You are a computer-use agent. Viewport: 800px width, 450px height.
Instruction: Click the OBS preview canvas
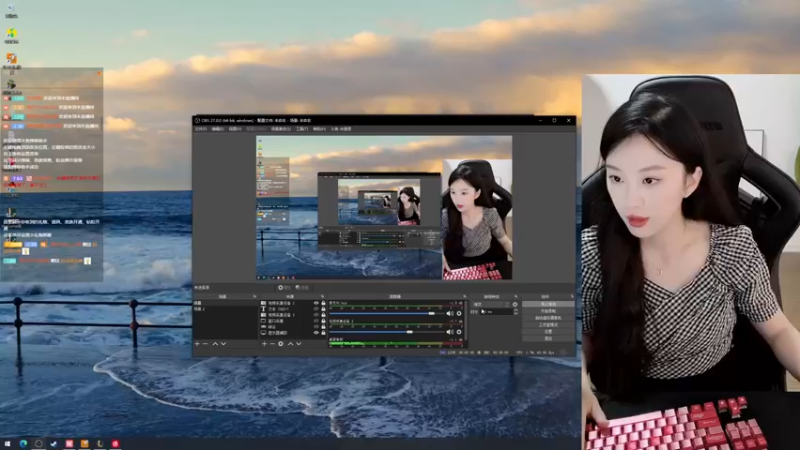click(384, 207)
